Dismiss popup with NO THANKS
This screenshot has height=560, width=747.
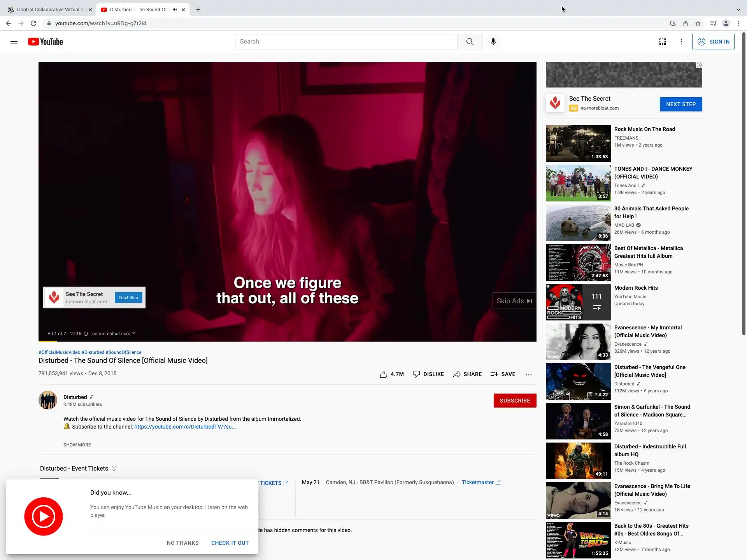pyautogui.click(x=182, y=543)
